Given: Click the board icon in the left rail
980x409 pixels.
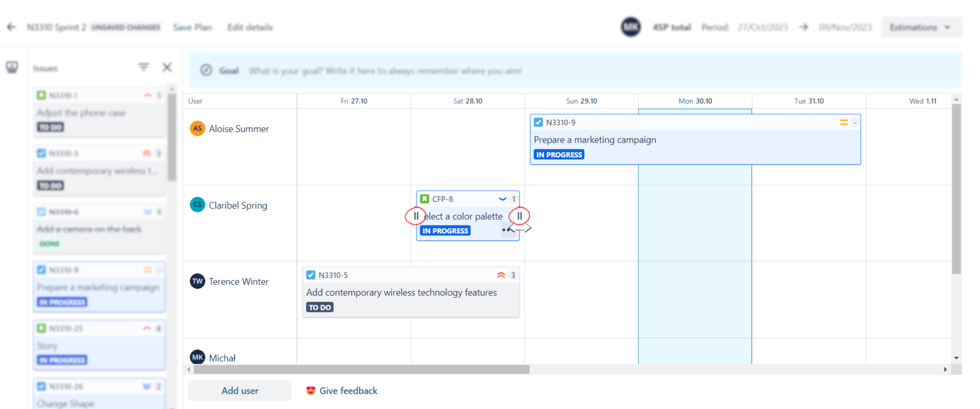Looking at the screenshot, I should (12, 67).
